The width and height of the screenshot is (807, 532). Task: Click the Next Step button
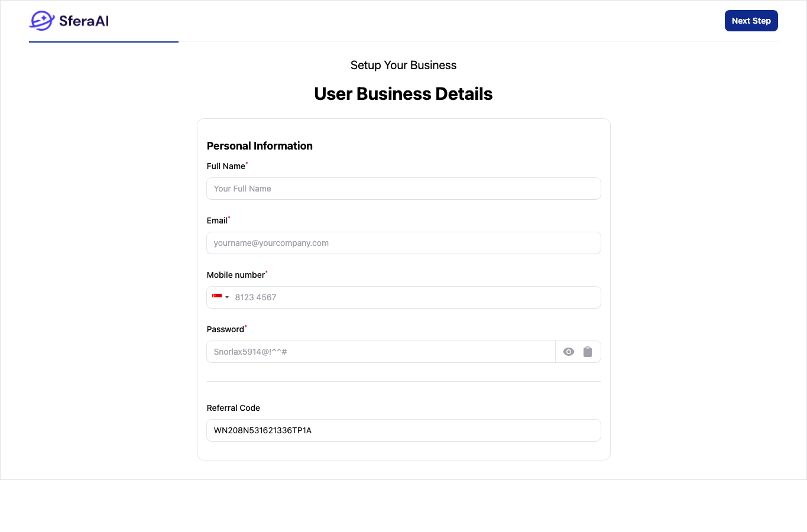coord(751,21)
